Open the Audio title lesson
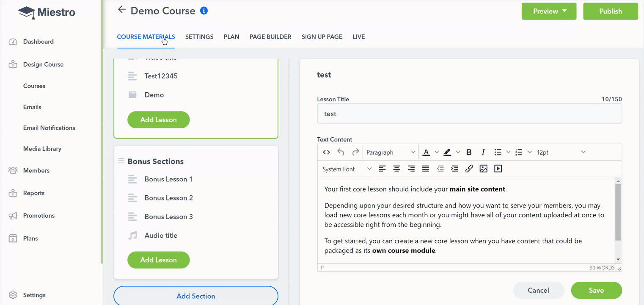The image size is (644, 305). point(161,236)
